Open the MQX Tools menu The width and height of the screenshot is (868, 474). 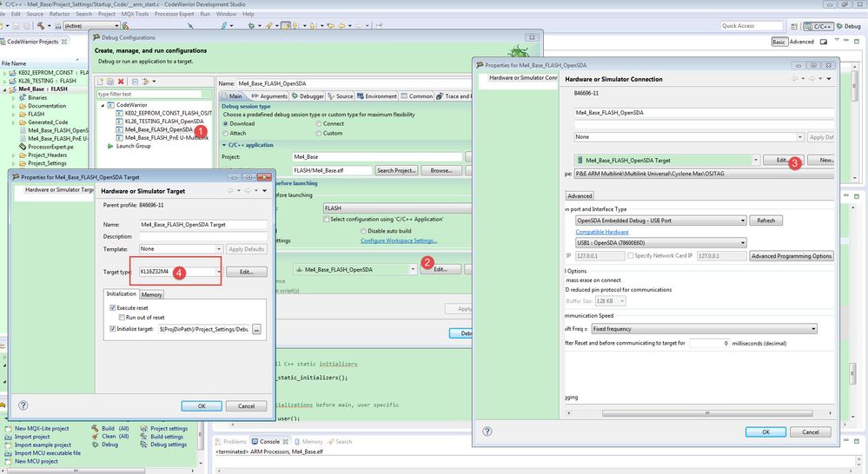[135, 14]
